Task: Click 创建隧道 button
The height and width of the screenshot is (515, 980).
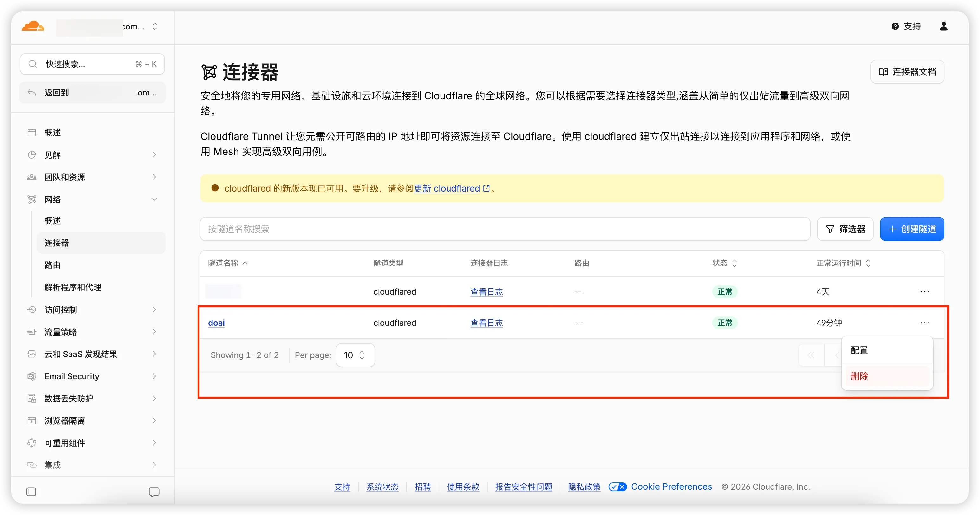Action: (x=912, y=229)
